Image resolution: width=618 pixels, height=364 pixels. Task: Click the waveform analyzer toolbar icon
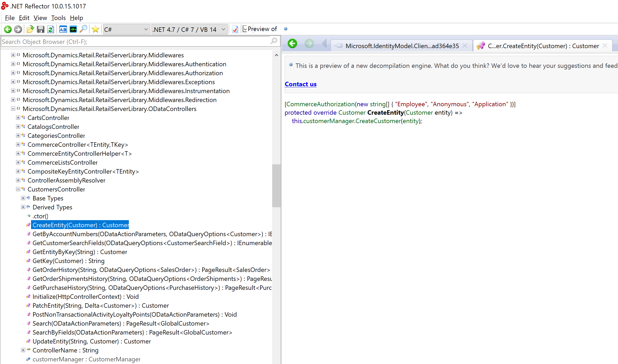click(73, 29)
